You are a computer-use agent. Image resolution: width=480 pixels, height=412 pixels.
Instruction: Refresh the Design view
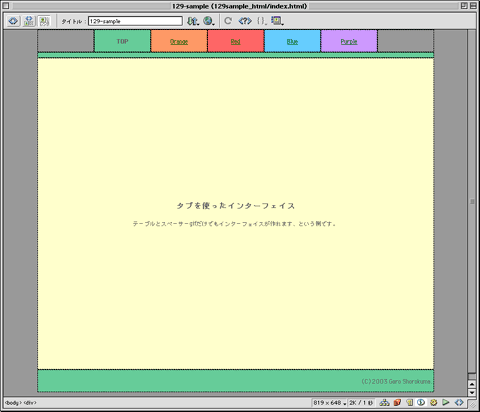point(228,21)
